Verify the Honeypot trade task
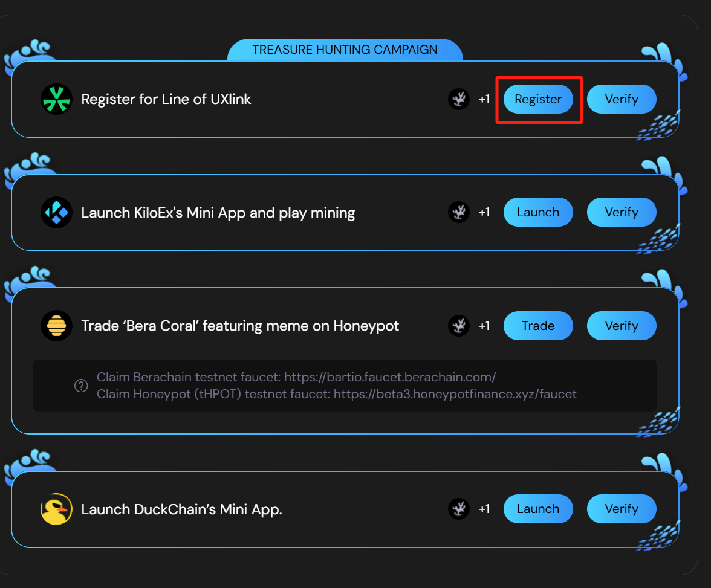This screenshot has width=711, height=588. [622, 326]
